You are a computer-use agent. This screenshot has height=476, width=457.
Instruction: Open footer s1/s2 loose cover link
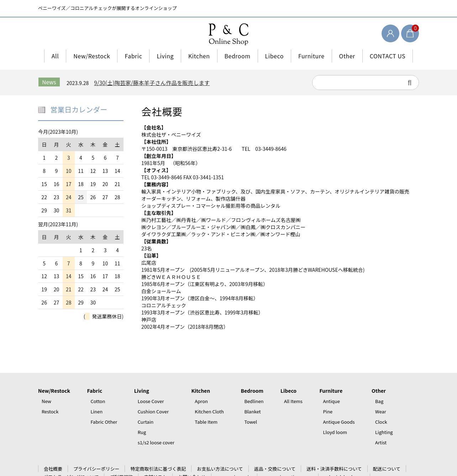tap(156, 443)
